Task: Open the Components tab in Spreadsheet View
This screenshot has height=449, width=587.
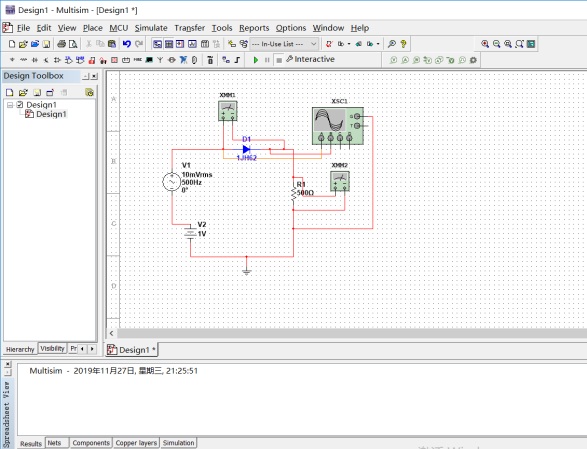Action: (91, 443)
